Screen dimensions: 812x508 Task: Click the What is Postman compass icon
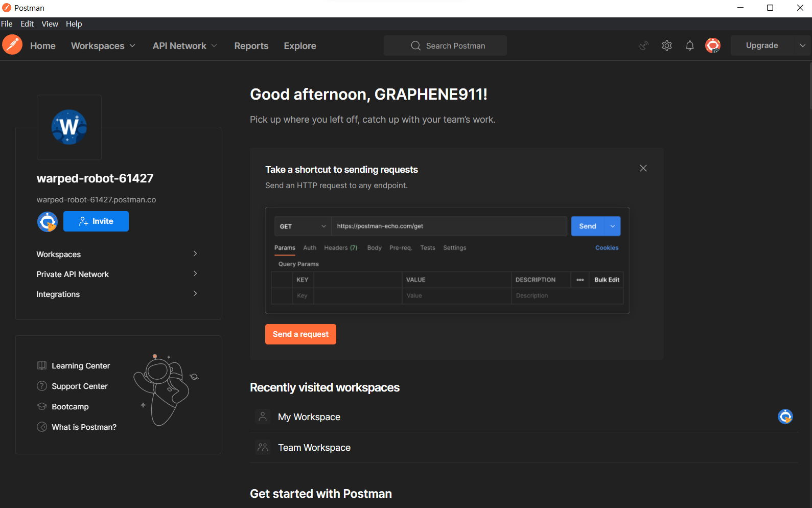tap(42, 427)
